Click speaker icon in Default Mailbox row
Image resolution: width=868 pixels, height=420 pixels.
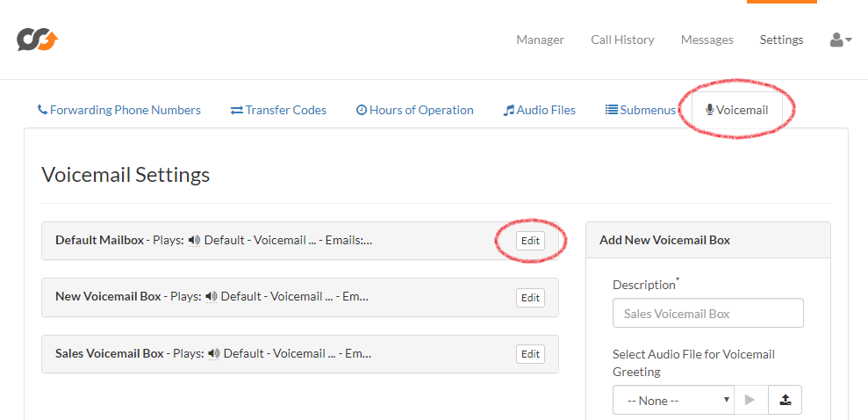point(194,241)
